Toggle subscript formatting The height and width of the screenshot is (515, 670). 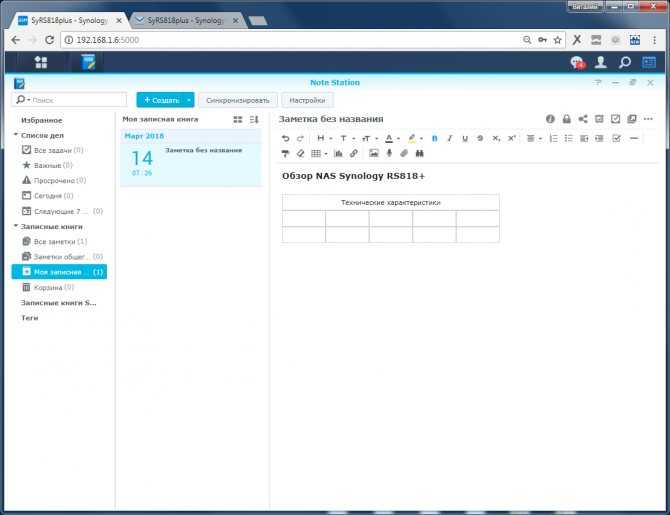pos(496,138)
